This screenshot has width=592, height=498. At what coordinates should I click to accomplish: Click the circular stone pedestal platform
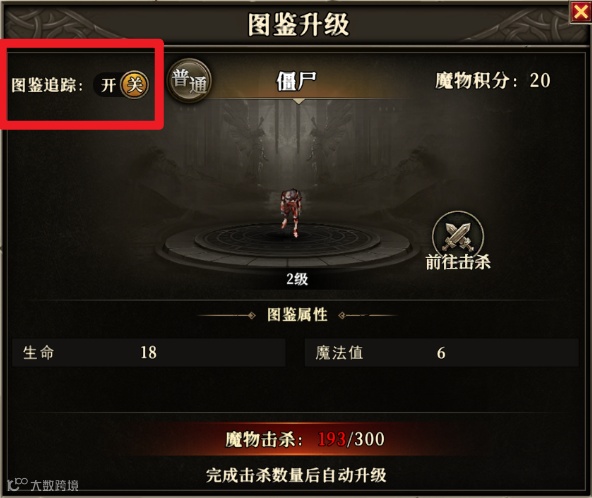tap(287, 244)
